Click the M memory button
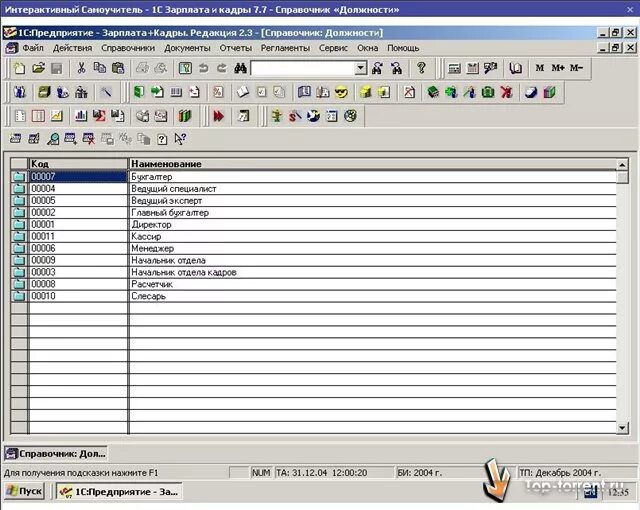Screen dimensions: 640x510 click(x=540, y=68)
